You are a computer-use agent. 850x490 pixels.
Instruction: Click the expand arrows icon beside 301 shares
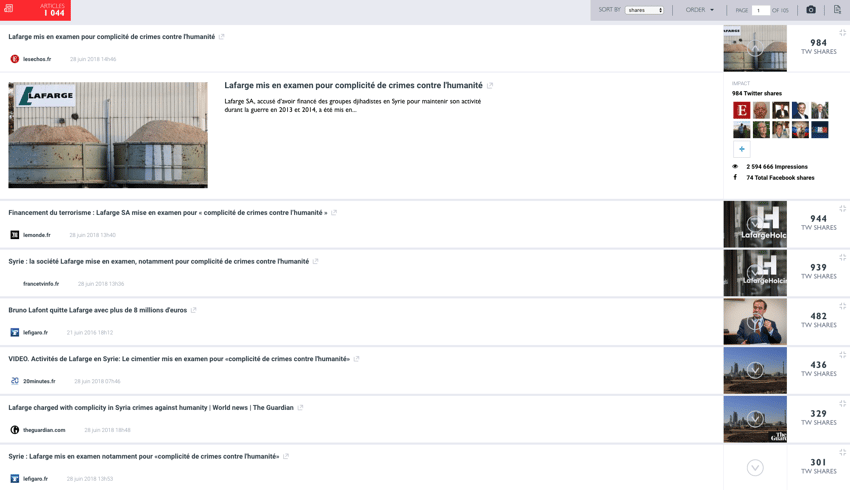[842, 453]
